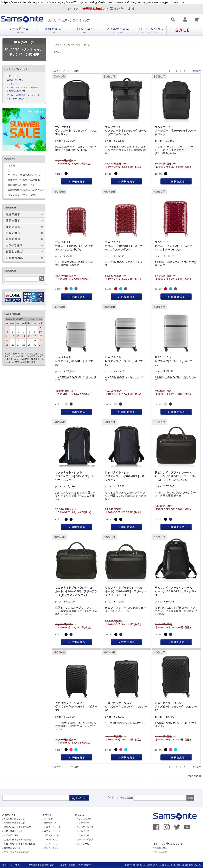Viewport: 203px width, 868px height.
Task: Open ブランドで選ぶ BRAND menu
Action: pos(20,30)
